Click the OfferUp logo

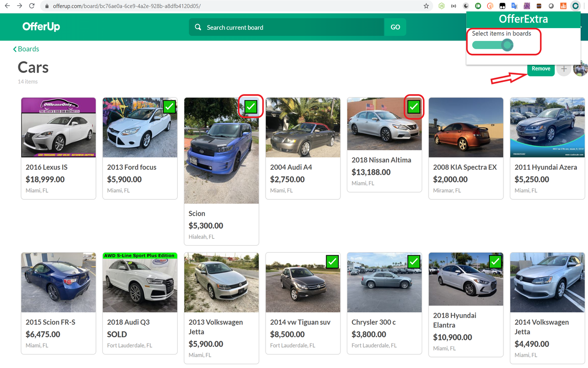point(41,27)
